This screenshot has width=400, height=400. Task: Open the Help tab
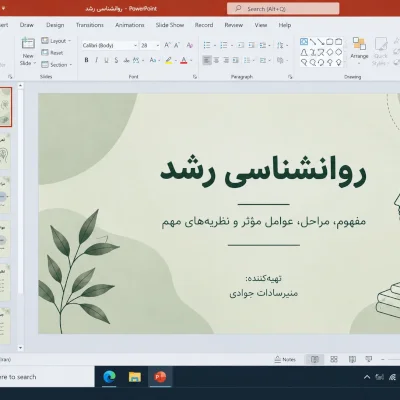[x=285, y=25]
